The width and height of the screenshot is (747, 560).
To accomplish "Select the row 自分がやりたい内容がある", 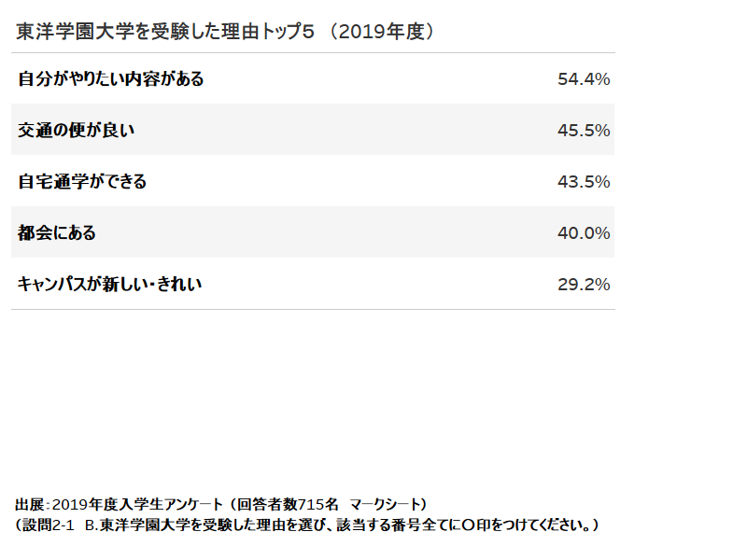I will [313, 78].
